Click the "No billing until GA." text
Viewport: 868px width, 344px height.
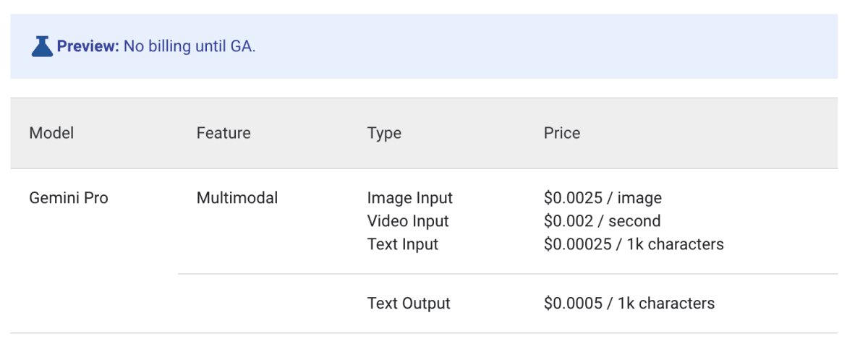190,47
